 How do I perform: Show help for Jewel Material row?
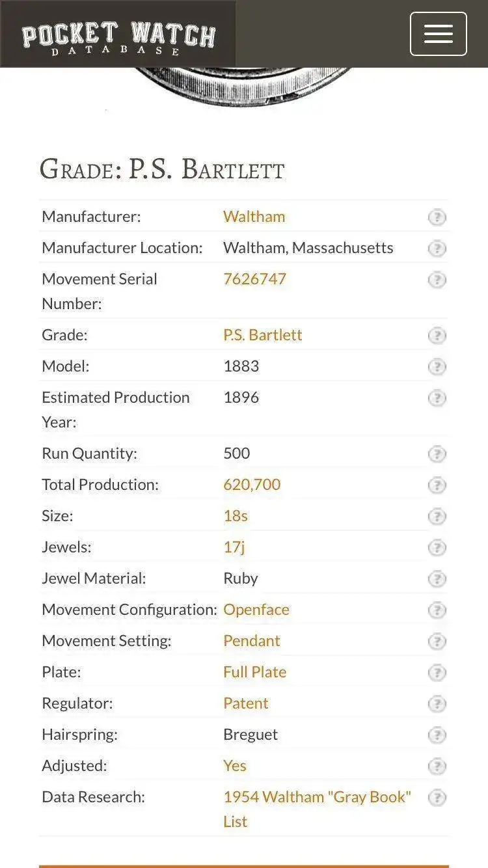click(x=437, y=579)
